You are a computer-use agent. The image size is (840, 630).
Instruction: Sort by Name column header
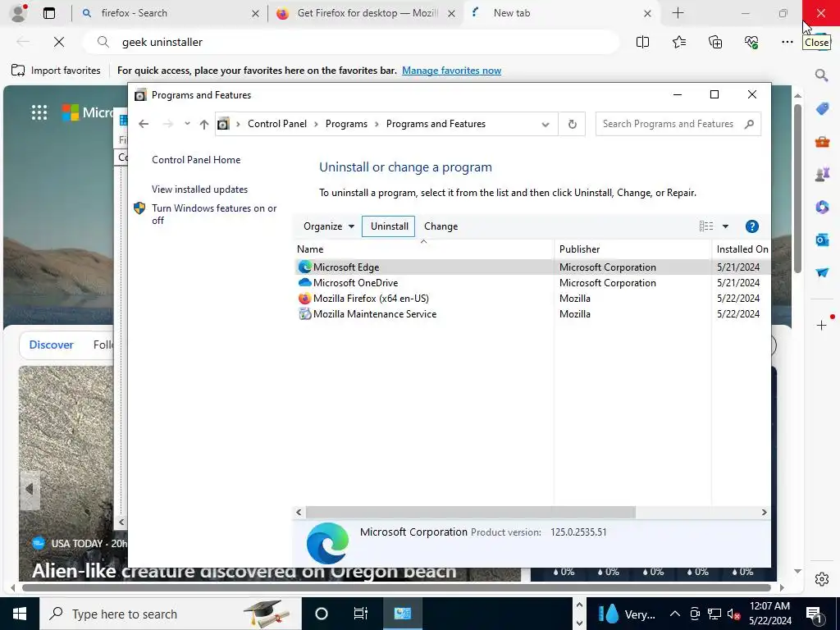pos(423,249)
